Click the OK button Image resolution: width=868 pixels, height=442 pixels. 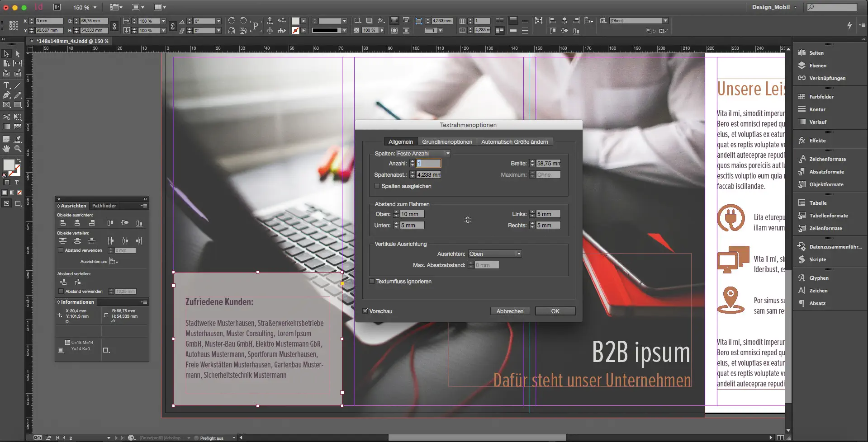point(555,311)
